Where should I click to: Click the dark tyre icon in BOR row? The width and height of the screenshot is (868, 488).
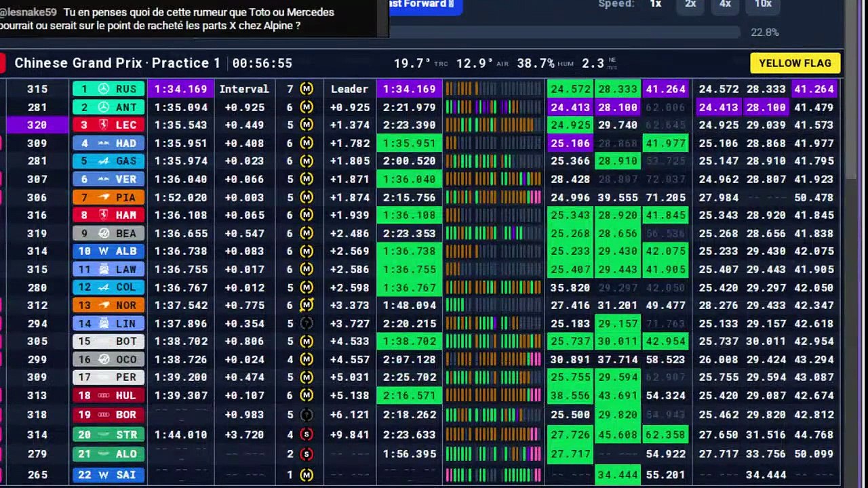click(307, 414)
